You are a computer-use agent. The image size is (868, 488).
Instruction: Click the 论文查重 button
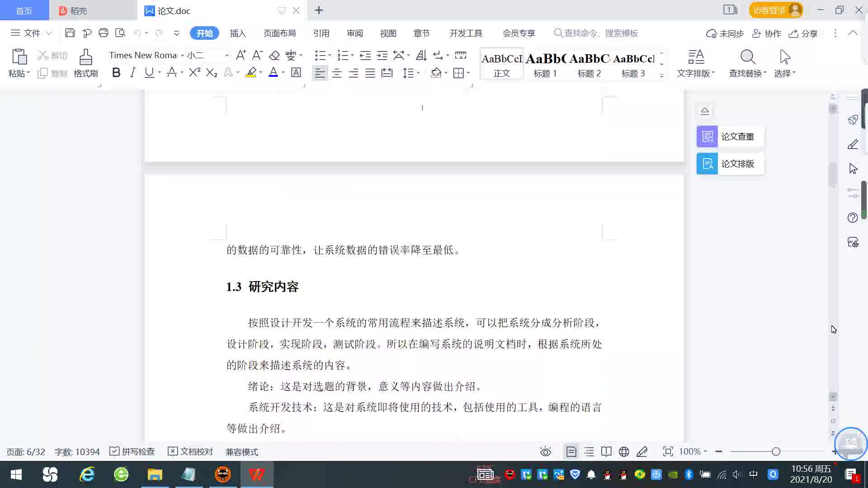[x=730, y=136]
